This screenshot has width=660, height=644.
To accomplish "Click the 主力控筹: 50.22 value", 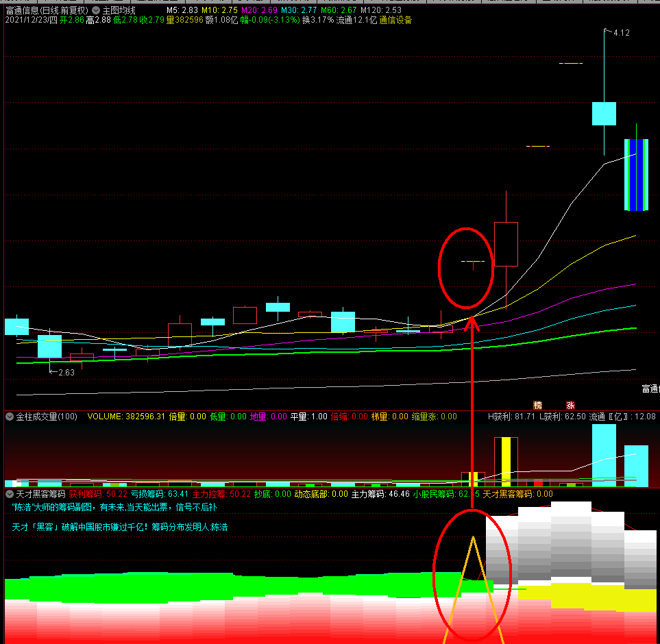I will point(221,494).
